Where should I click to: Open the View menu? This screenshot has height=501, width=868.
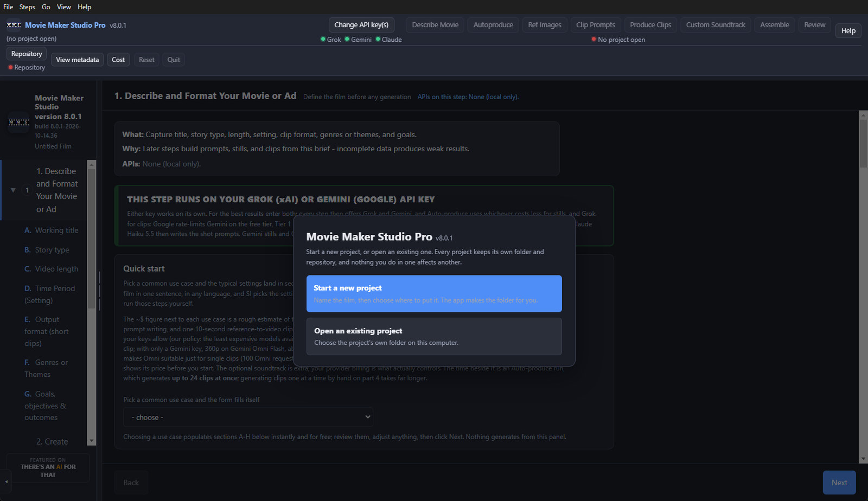(64, 7)
